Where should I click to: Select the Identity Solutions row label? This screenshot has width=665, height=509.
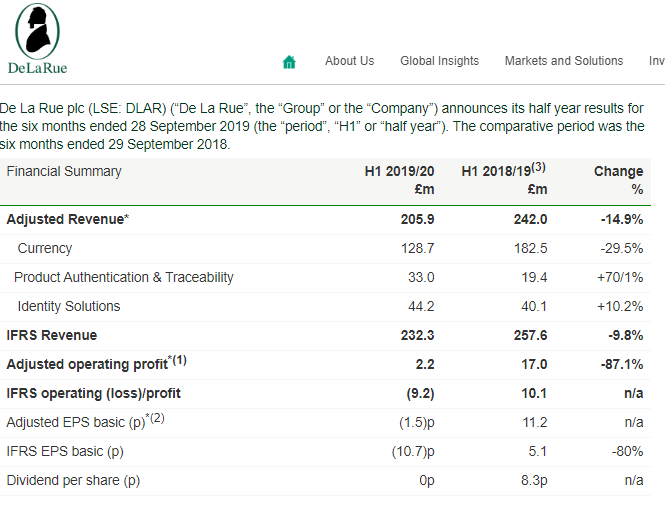(x=68, y=306)
